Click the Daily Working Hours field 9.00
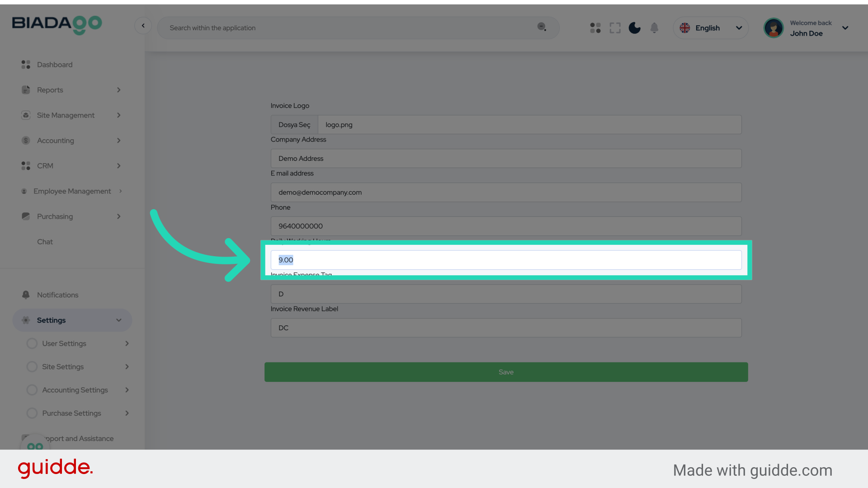This screenshot has width=868, height=488. click(506, 260)
